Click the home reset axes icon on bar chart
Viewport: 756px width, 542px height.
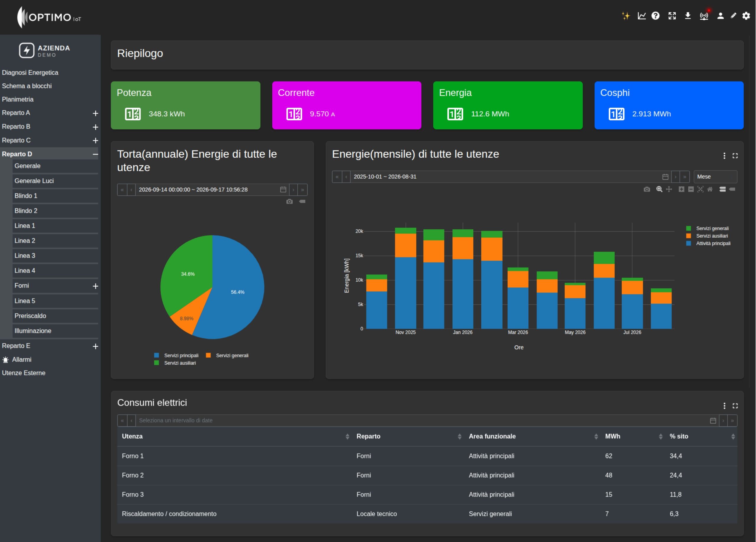[710, 189]
